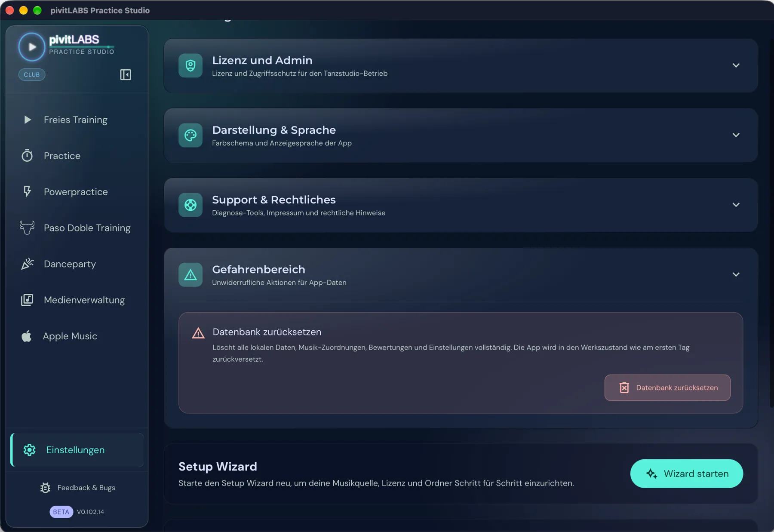
Task: Collapse the sidebar with the panel icon
Action: tap(126, 74)
